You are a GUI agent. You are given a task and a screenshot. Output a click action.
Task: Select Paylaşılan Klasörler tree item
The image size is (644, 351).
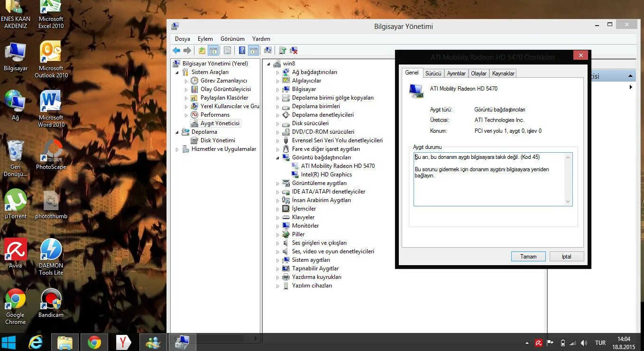click(224, 98)
